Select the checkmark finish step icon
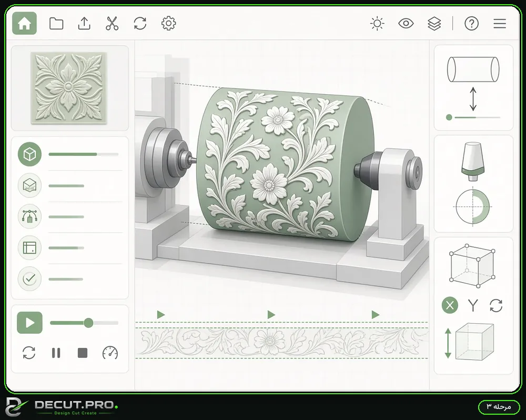Image resolution: width=526 pixels, height=420 pixels. [x=30, y=278]
